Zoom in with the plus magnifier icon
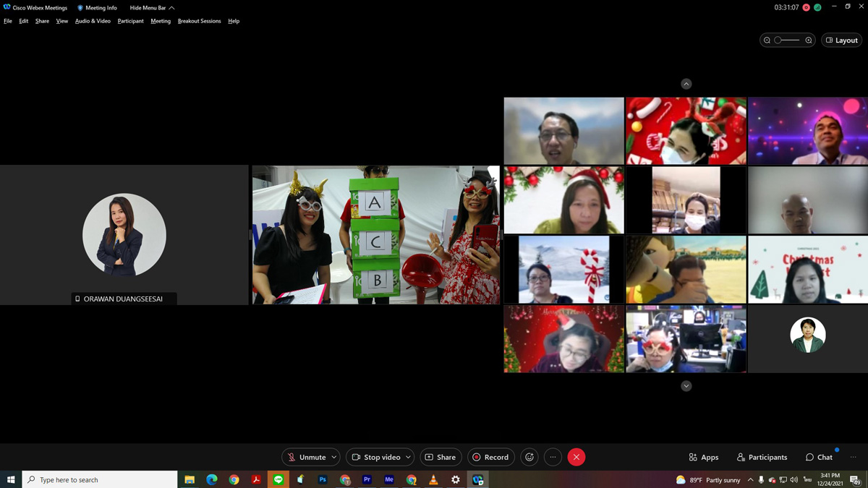This screenshot has width=868, height=488. click(x=809, y=40)
